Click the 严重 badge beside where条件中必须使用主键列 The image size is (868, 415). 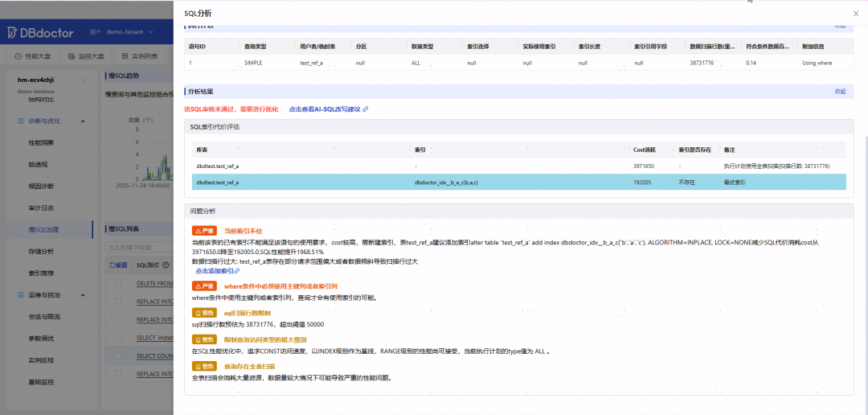point(204,286)
